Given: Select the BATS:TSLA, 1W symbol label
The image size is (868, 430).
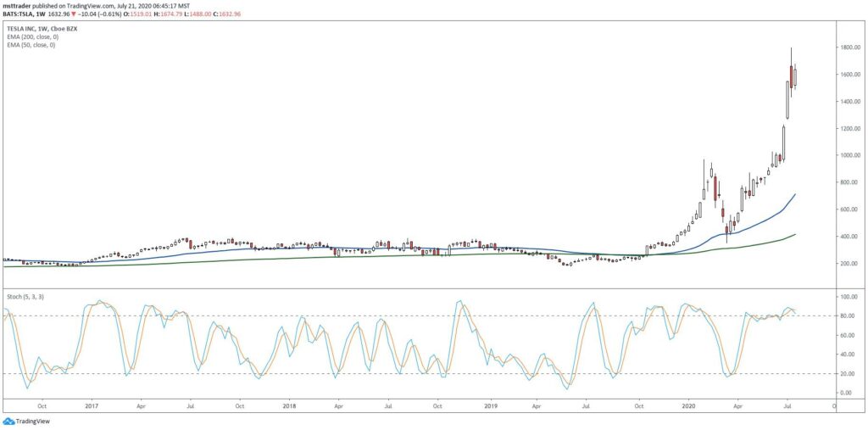Looking at the screenshot, I should click(24, 14).
